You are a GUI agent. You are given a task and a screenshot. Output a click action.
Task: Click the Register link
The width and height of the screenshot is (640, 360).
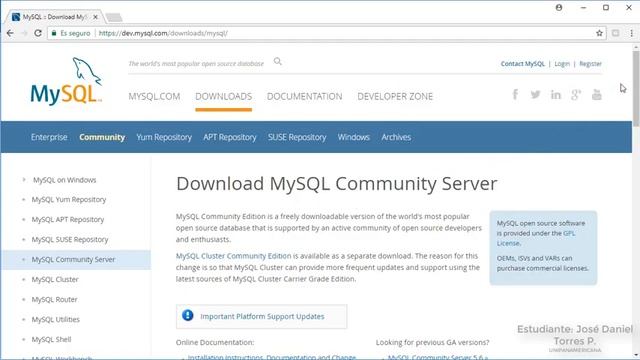pyautogui.click(x=590, y=64)
